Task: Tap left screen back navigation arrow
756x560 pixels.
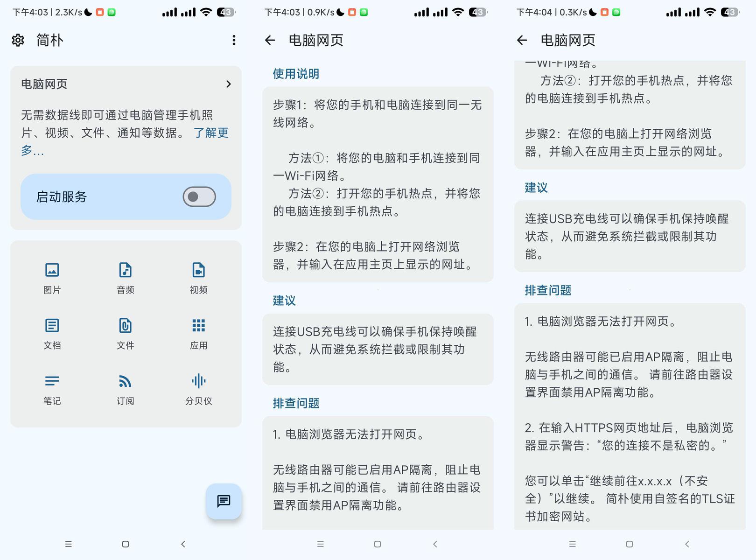Action: point(183,544)
